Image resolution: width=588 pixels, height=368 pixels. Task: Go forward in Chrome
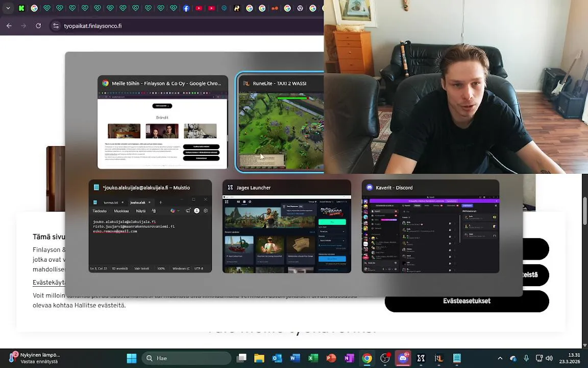(x=23, y=26)
